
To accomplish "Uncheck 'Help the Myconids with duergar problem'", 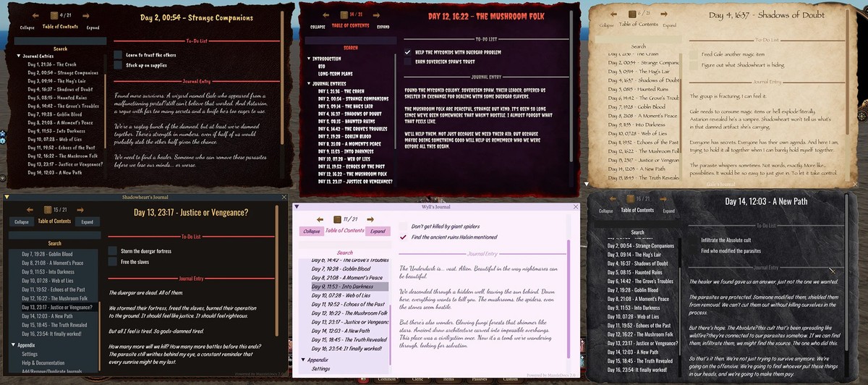I will 407,52.
